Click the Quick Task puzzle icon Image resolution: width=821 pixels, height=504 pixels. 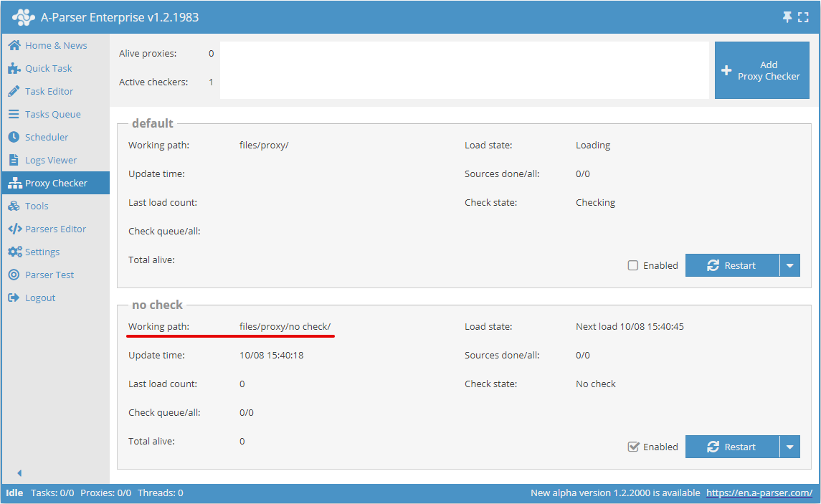click(x=14, y=68)
